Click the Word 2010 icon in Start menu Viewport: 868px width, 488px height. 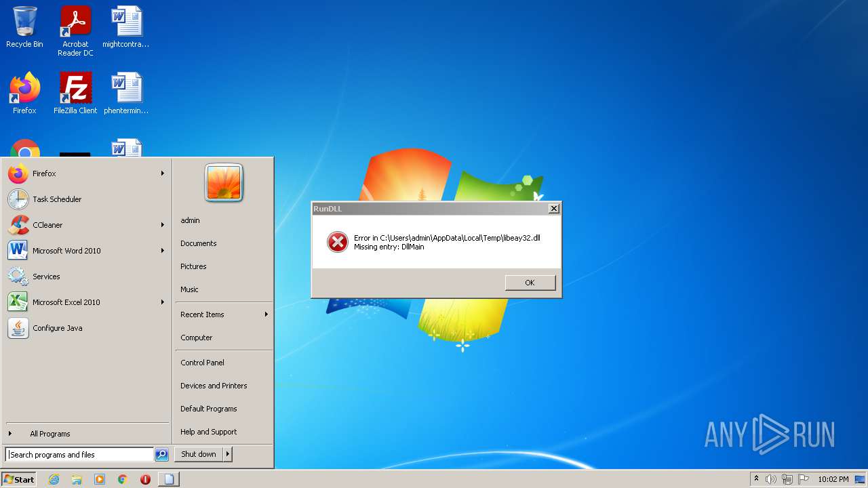point(18,251)
